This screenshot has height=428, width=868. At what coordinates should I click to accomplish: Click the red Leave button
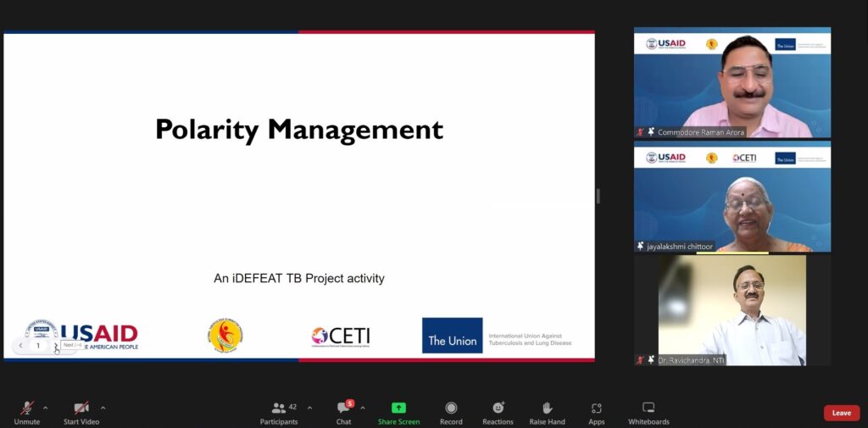841,413
